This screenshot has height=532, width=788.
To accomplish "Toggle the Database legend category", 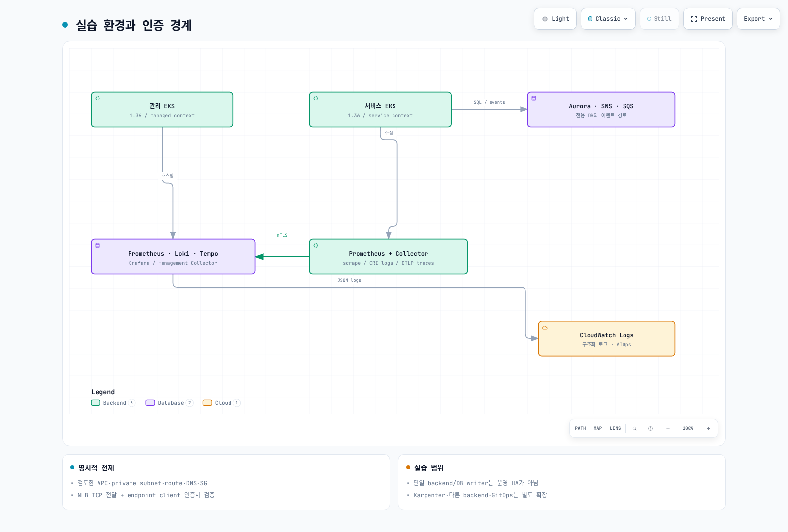I will (x=169, y=403).
